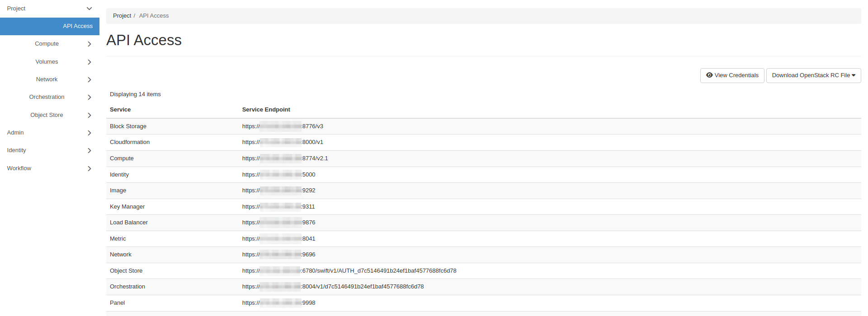Click the Service Endpoint column header
The height and width of the screenshot is (316, 868).
click(x=266, y=110)
